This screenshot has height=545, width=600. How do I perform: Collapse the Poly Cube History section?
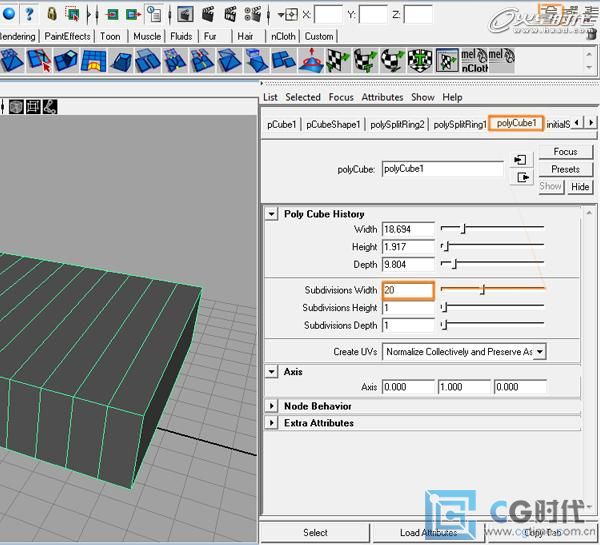coord(271,214)
